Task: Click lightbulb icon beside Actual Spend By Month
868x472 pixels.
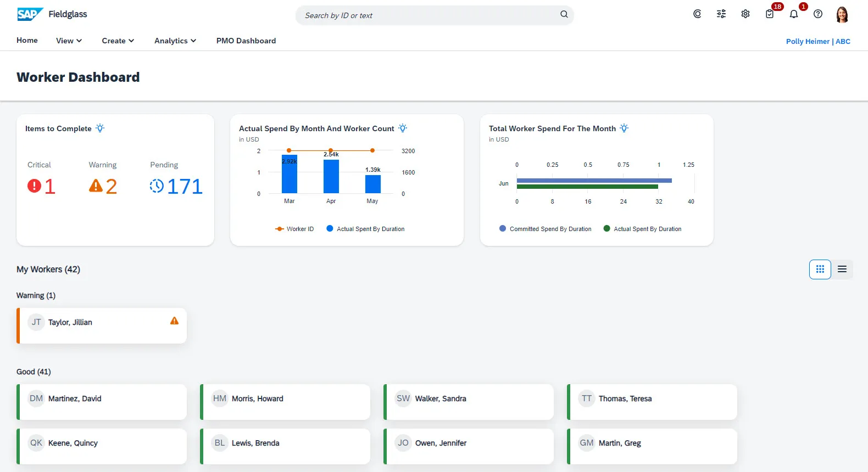Action: [x=403, y=128]
